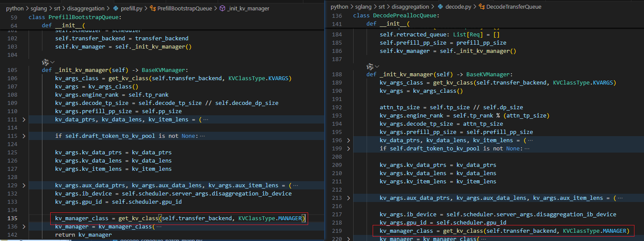The width and height of the screenshot is (644, 241).
Task: Click the Python file icon beside decode.py
Action: 441,7
